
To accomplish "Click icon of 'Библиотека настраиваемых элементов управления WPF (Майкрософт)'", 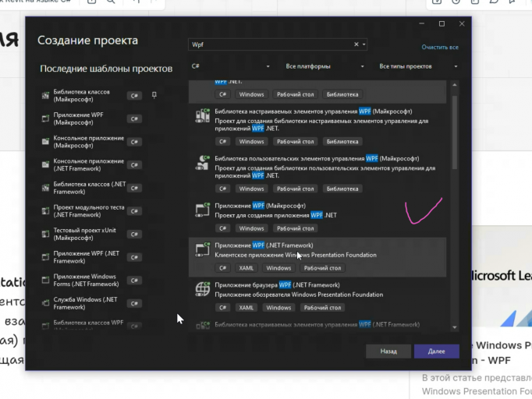I will point(203,115).
